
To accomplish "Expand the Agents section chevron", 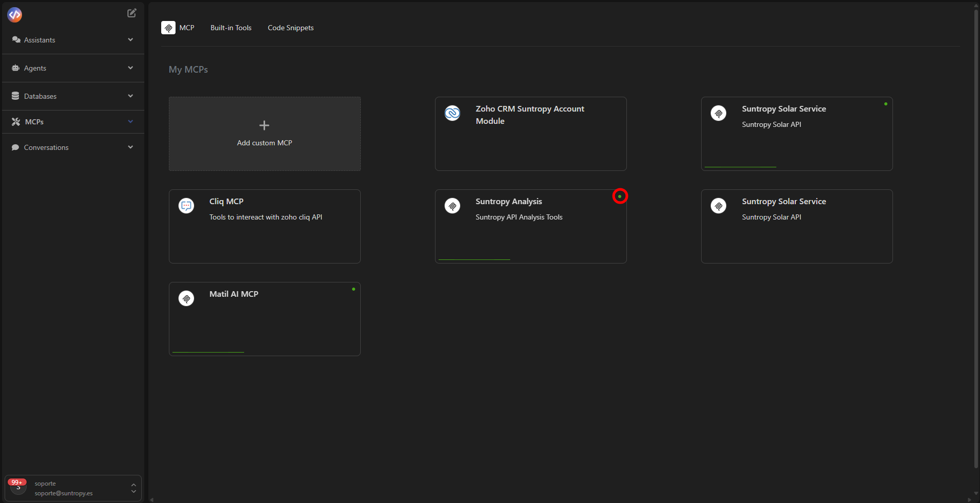I will point(130,68).
